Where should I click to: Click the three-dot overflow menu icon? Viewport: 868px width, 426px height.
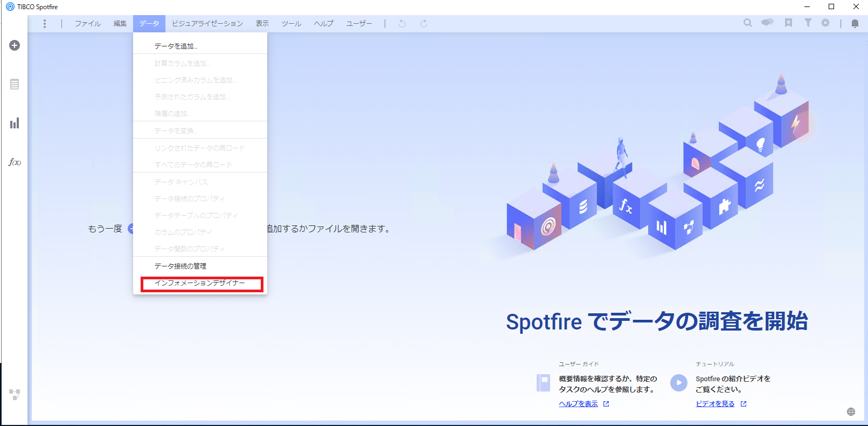click(45, 24)
